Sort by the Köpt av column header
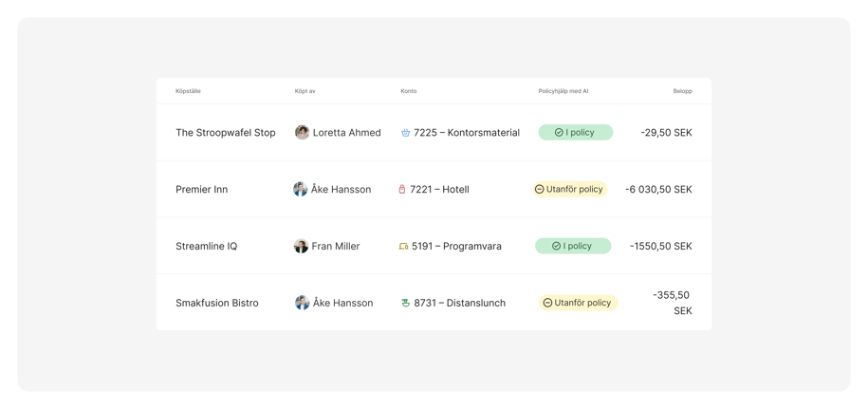This screenshot has height=409, width=868. pos(305,91)
